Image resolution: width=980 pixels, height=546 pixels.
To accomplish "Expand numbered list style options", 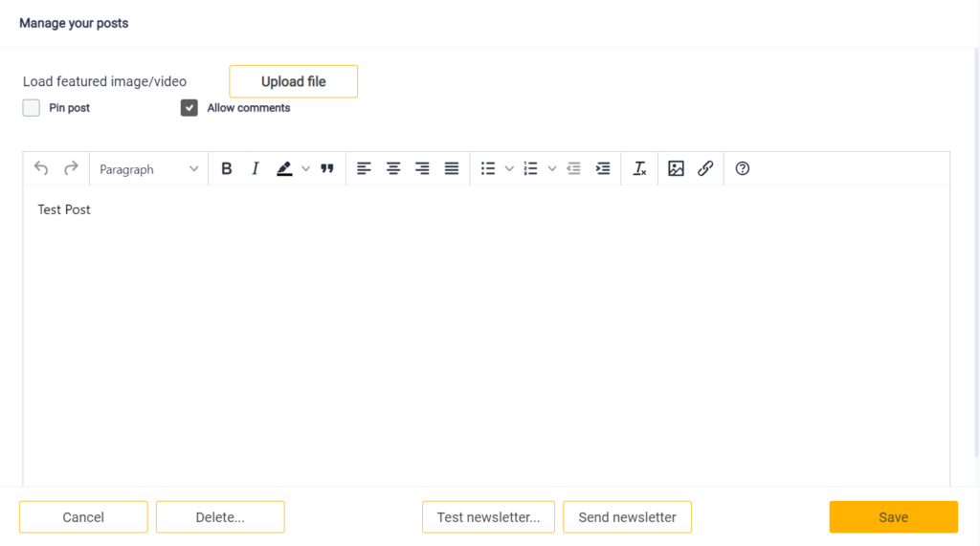I will 552,168.
